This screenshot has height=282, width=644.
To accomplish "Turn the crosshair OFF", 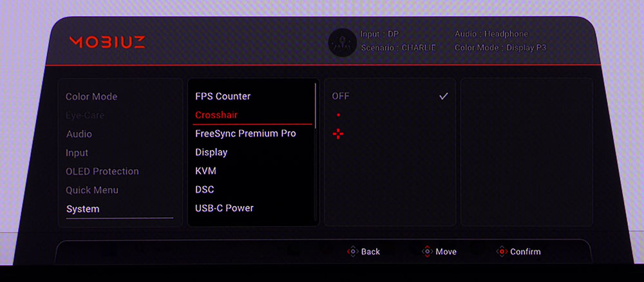I will [341, 96].
